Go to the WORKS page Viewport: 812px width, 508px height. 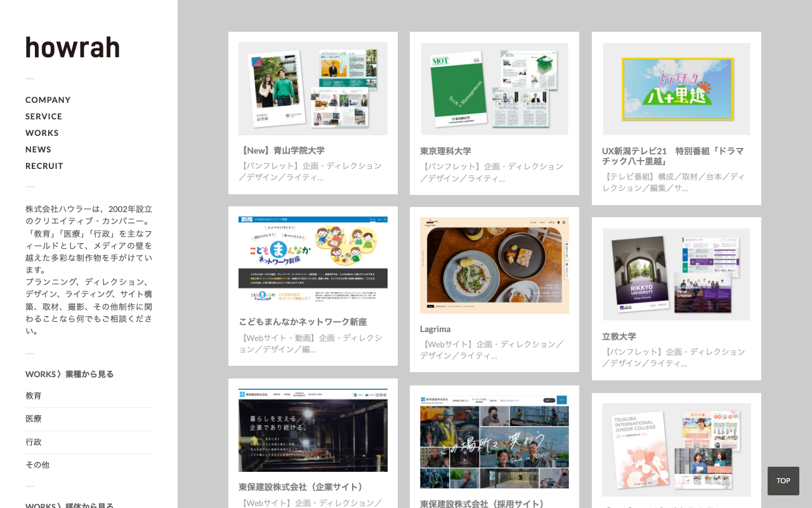[42, 133]
